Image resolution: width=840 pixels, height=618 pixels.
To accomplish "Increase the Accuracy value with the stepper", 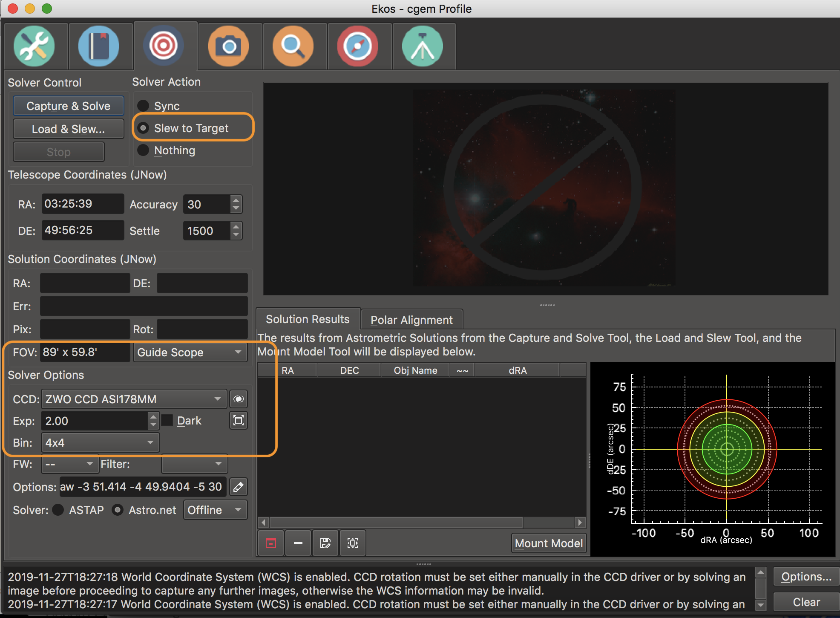I will (x=236, y=200).
